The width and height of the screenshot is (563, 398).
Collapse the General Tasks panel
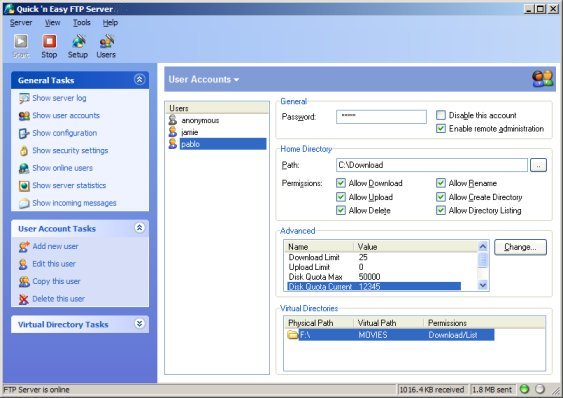(x=139, y=79)
